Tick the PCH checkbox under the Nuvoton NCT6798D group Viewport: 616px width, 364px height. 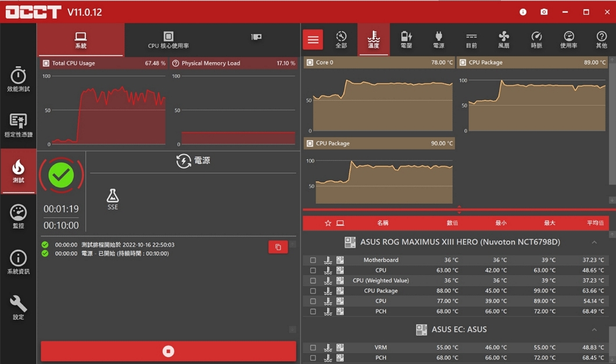(x=313, y=311)
